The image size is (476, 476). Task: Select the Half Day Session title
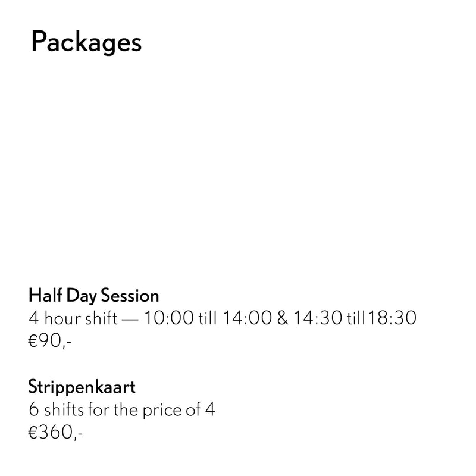(94, 296)
